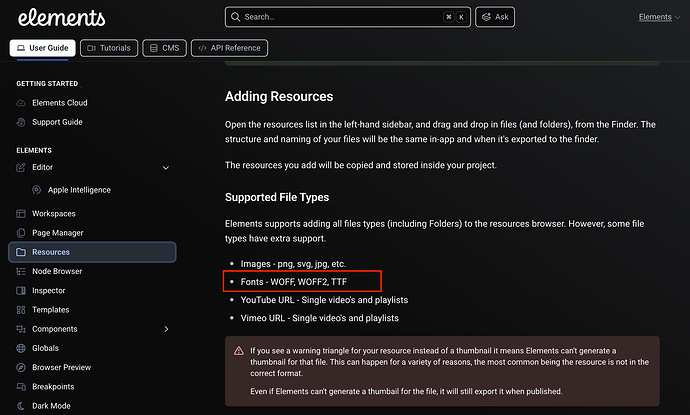The width and height of the screenshot is (690, 415).
Task: Click the Supported File Types heading
Action: (277, 197)
